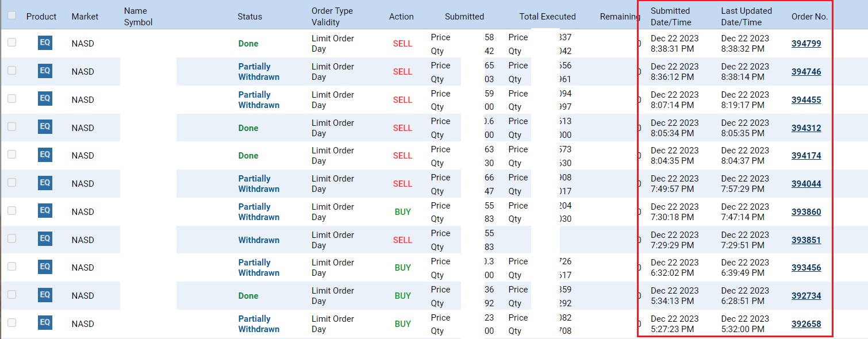Toggle the select-all checkbox in the table header
Screen dimensions: 868x339
point(11,16)
